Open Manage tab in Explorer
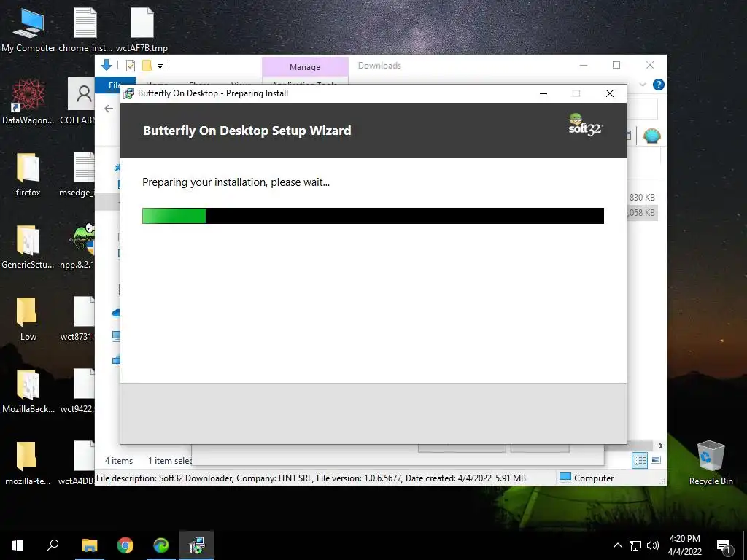Viewport: 747px width, 560px height. (x=305, y=67)
